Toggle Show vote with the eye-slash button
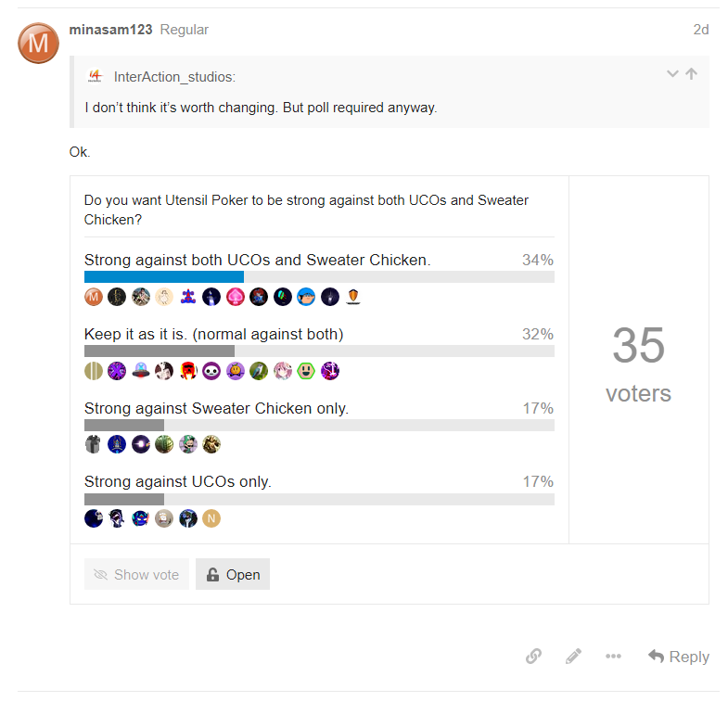The height and width of the screenshot is (702, 728). point(136,575)
